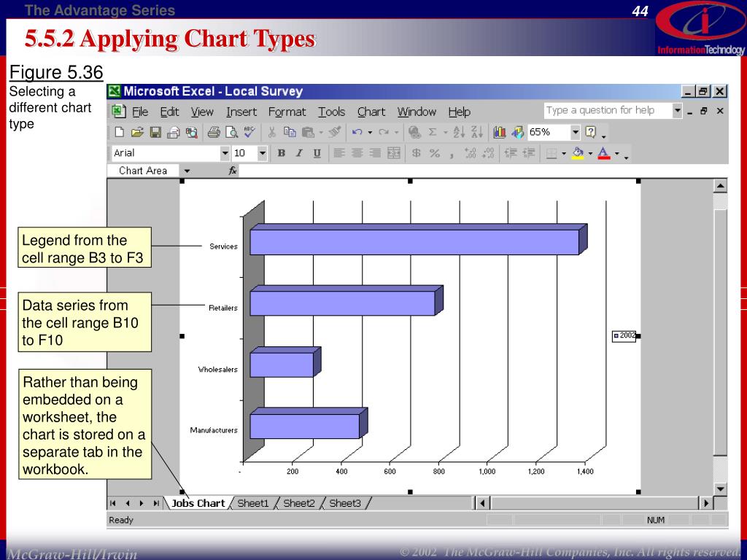The image size is (747, 560).
Task: Go to last sheet tab button
Action: (156, 503)
